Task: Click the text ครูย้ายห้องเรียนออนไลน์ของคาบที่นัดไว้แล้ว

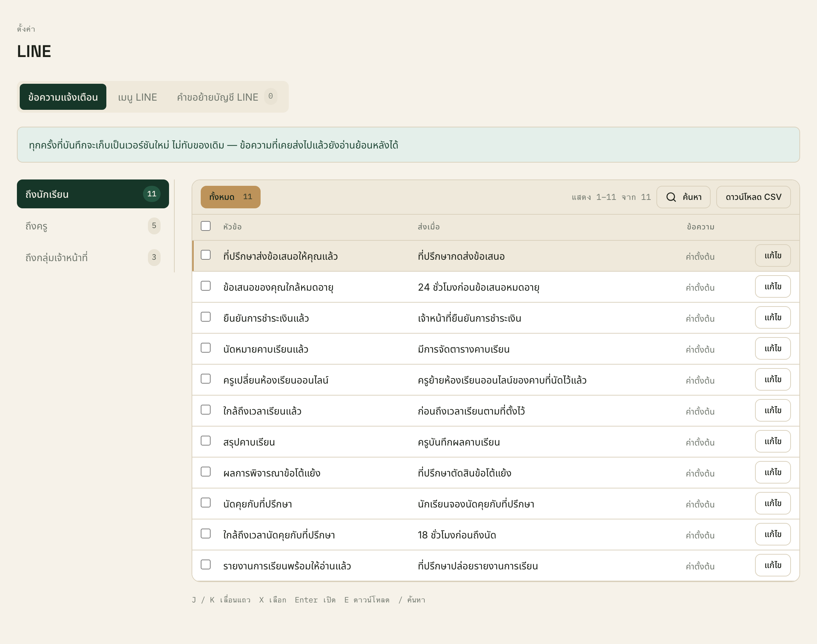Action: (x=502, y=380)
